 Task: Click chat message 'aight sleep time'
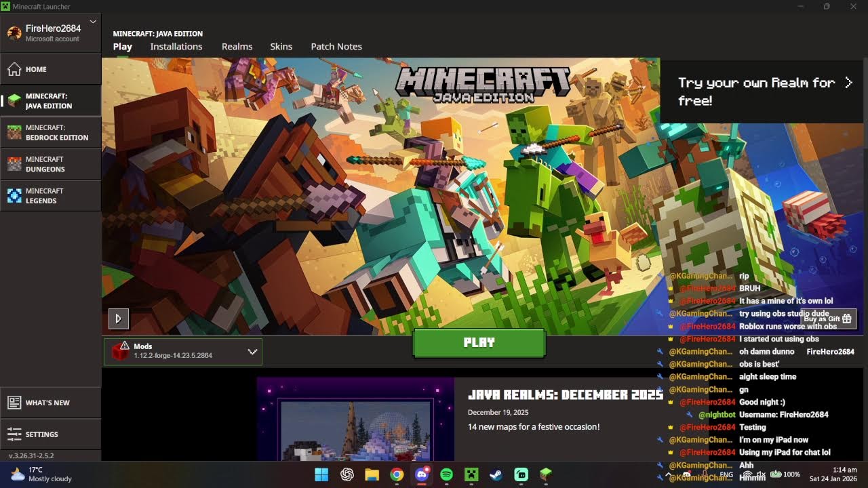(x=768, y=377)
